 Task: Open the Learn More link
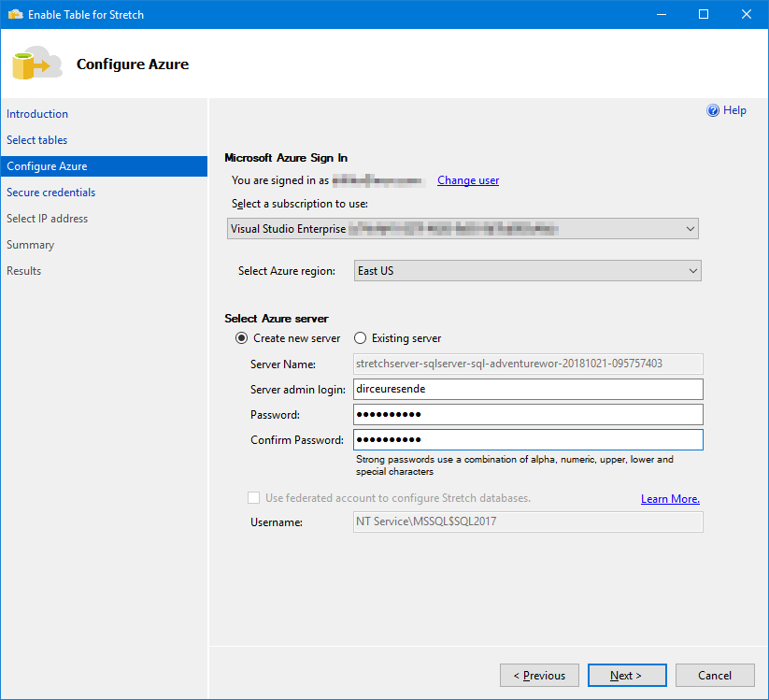point(670,499)
